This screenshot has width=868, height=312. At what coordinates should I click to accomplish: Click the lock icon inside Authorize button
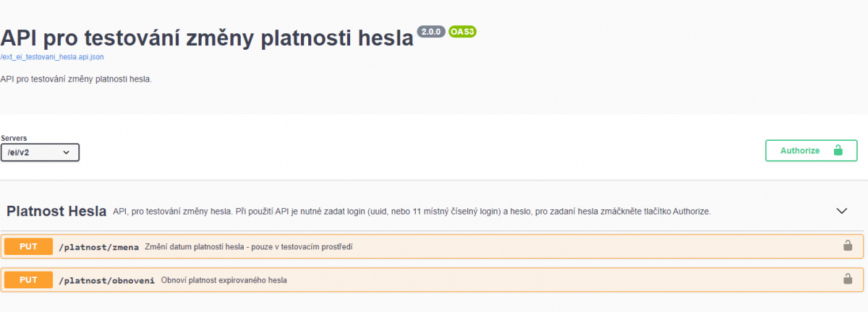[x=838, y=150]
